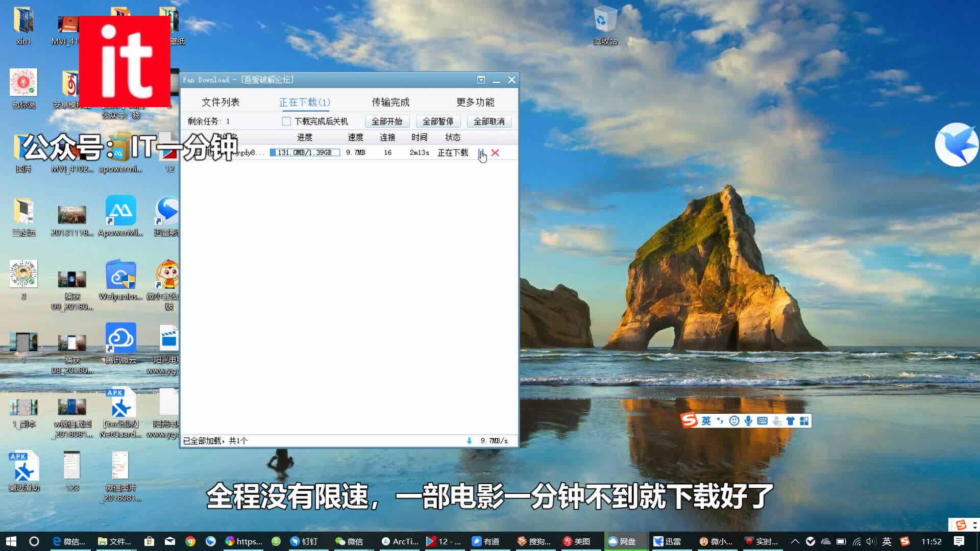This screenshot has width=980, height=551.
Task: Select the ApowerMi... shortcut desktop icon
Action: point(120,217)
